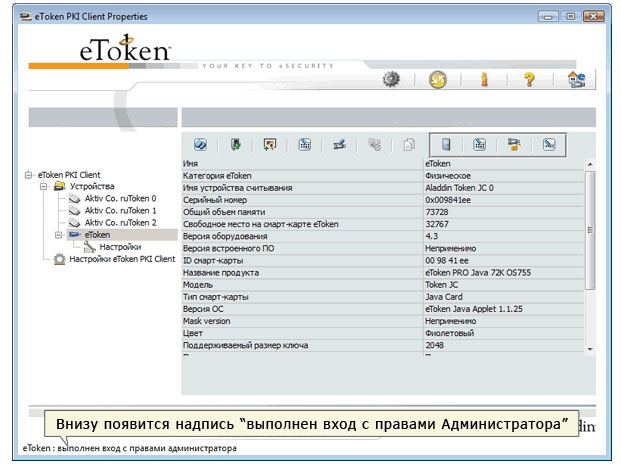Click the rightmost toolbar icon in boxed group

(x=549, y=144)
